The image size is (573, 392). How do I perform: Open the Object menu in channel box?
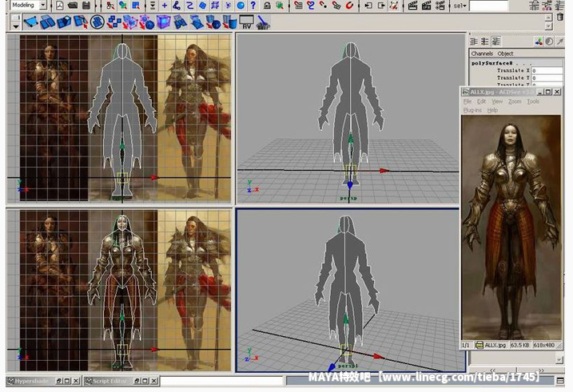(505, 53)
